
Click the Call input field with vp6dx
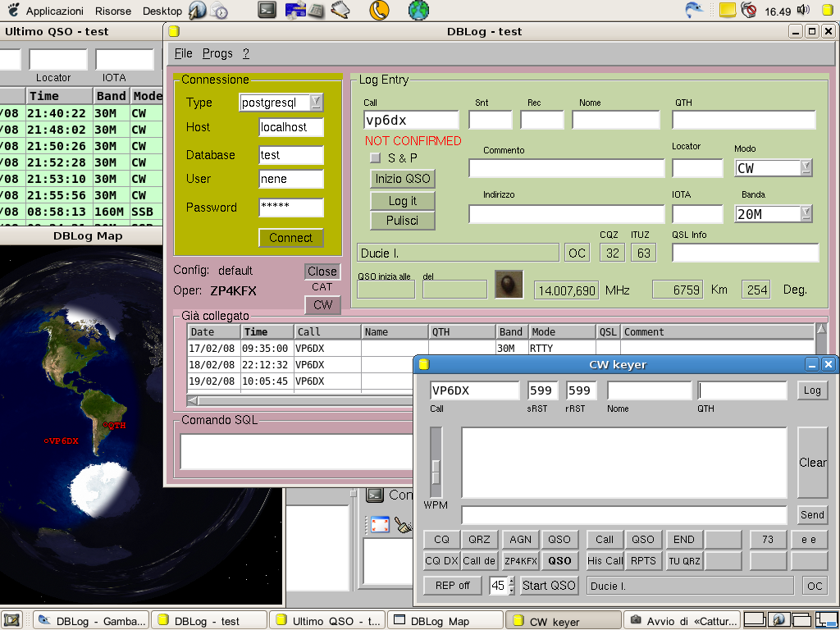(411, 121)
